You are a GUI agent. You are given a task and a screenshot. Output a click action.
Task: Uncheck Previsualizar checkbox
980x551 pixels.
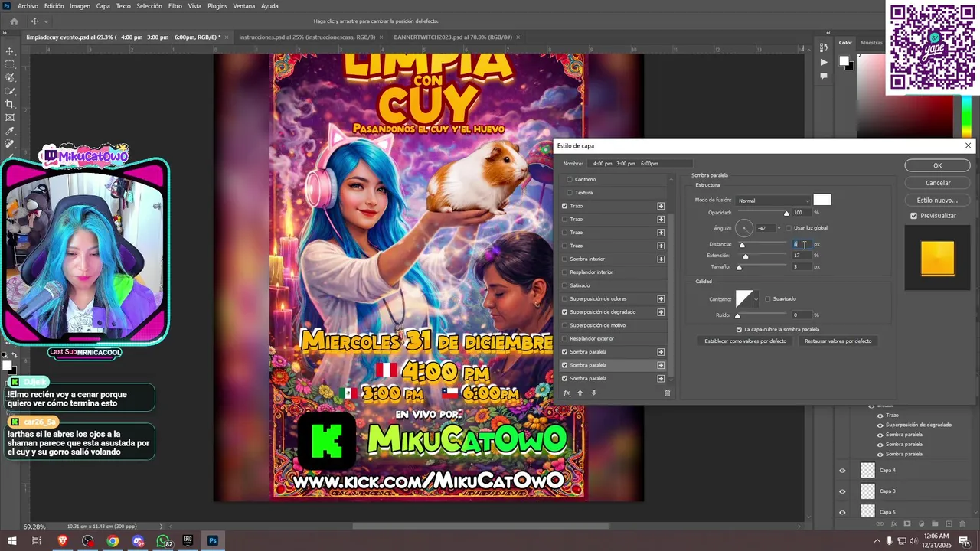[913, 216]
